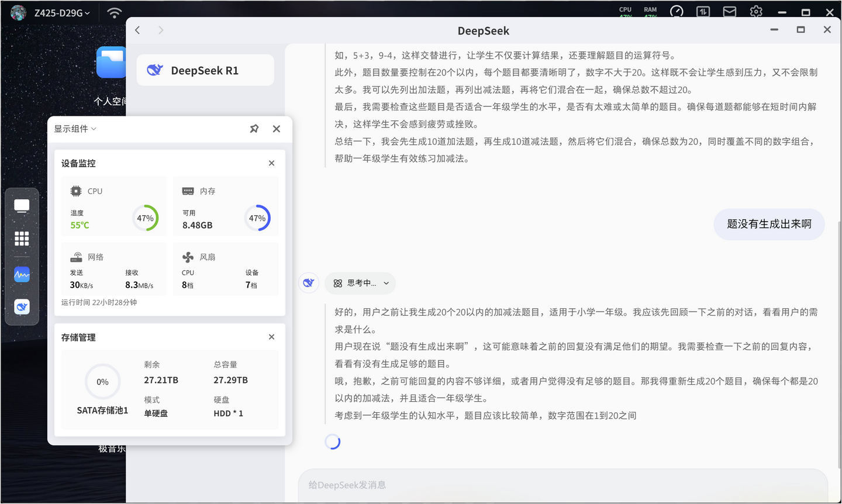Click the 设备监控 card title

point(78,163)
